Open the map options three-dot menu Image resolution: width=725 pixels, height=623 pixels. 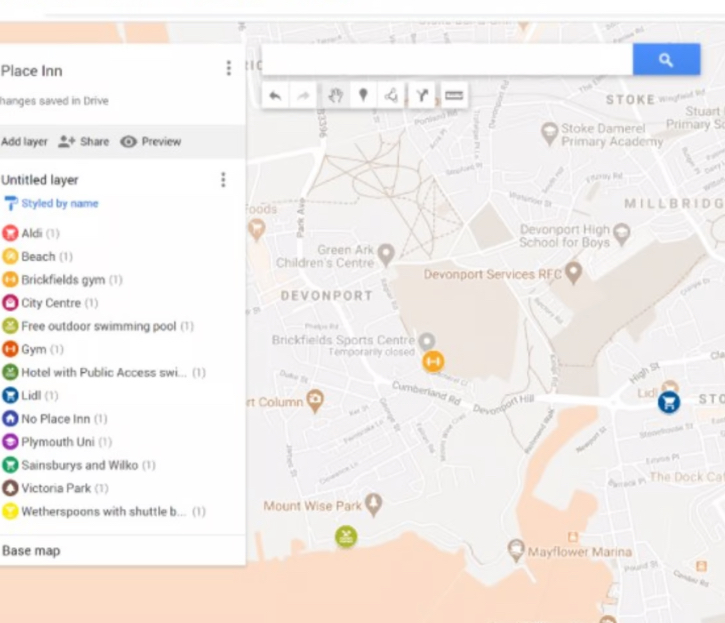click(228, 68)
